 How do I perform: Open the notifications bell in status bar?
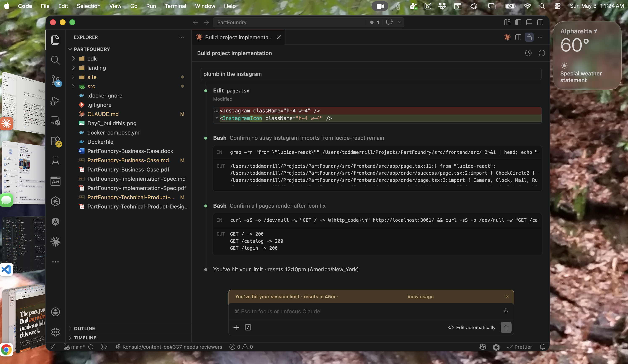pyautogui.click(x=542, y=347)
